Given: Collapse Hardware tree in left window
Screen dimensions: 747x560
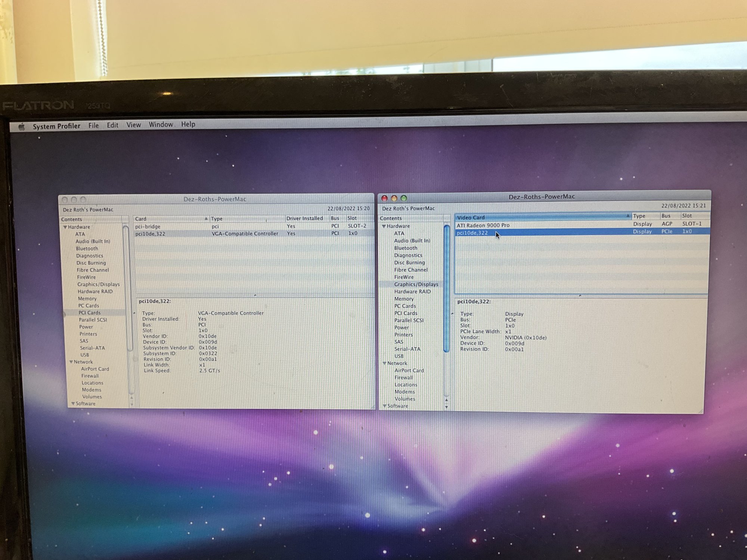Looking at the screenshot, I should [x=65, y=227].
